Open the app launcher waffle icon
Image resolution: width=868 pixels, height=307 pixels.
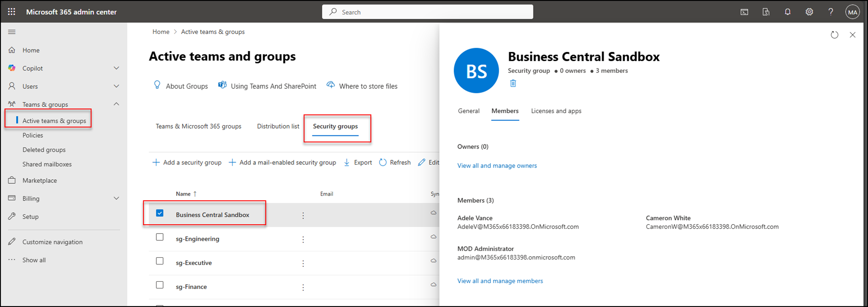click(x=12, y=12)
